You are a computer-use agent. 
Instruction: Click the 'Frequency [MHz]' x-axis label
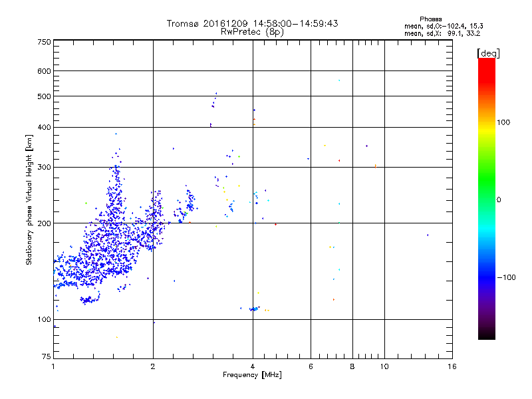(252, 375)
